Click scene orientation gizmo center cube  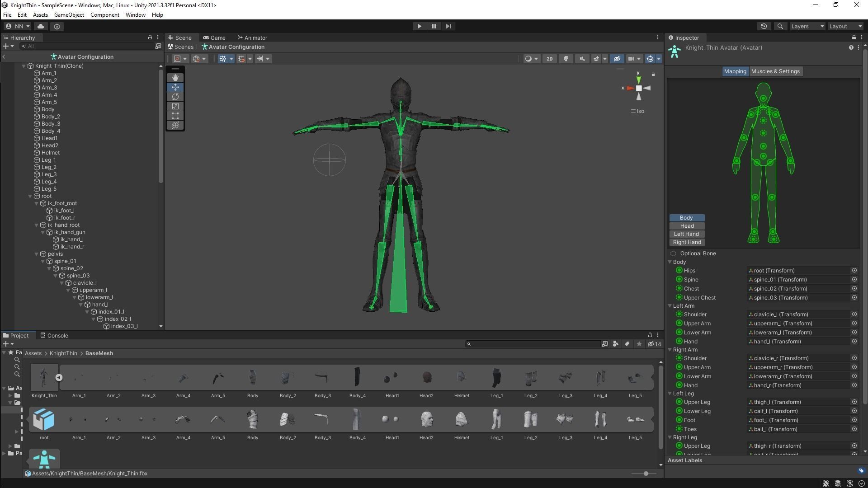click(638, 88)
